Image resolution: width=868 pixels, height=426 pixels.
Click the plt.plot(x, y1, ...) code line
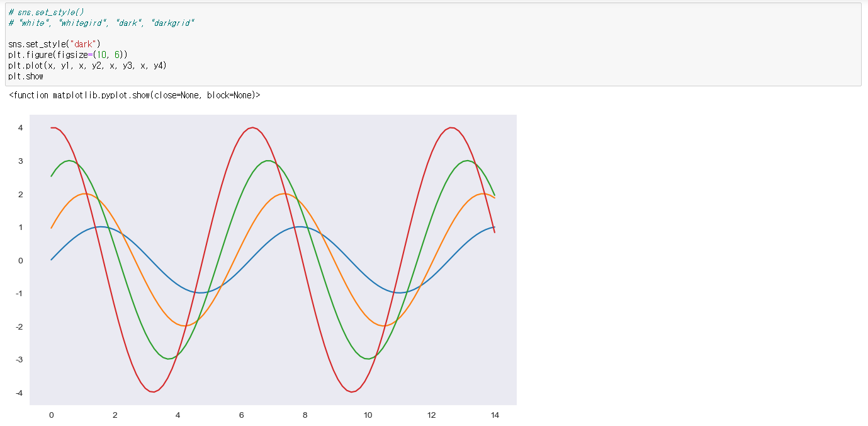click(x=87, y=66)
